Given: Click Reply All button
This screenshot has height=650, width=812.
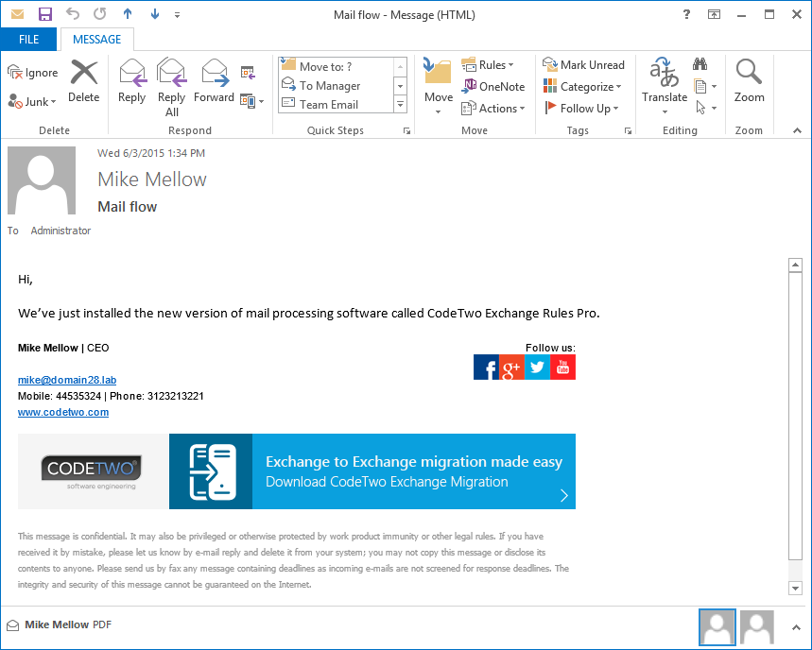Looking at the screenshot, I should pyautogui.click(x=171, y=88).
